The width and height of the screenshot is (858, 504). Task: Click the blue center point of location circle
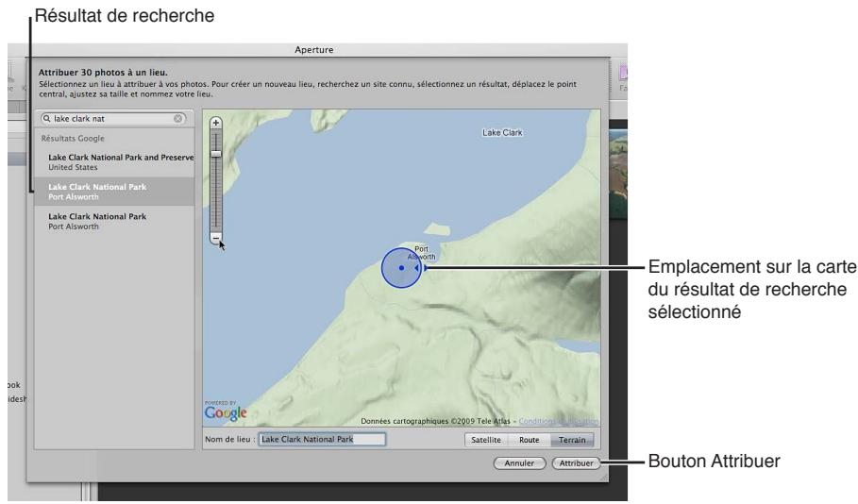(402, 268)
